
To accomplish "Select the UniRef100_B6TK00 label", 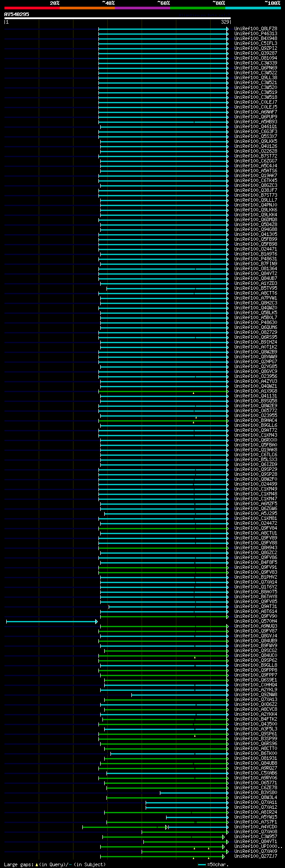I will click(256, 753).
